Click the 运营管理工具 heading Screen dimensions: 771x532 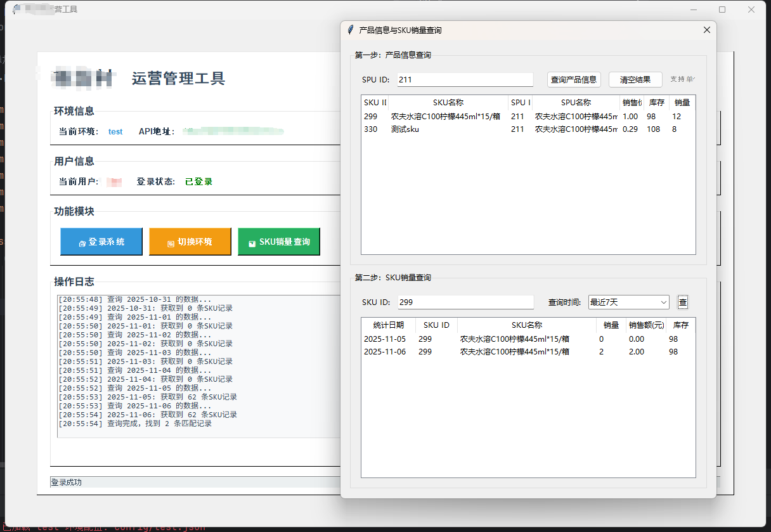[x=178, y=79]
